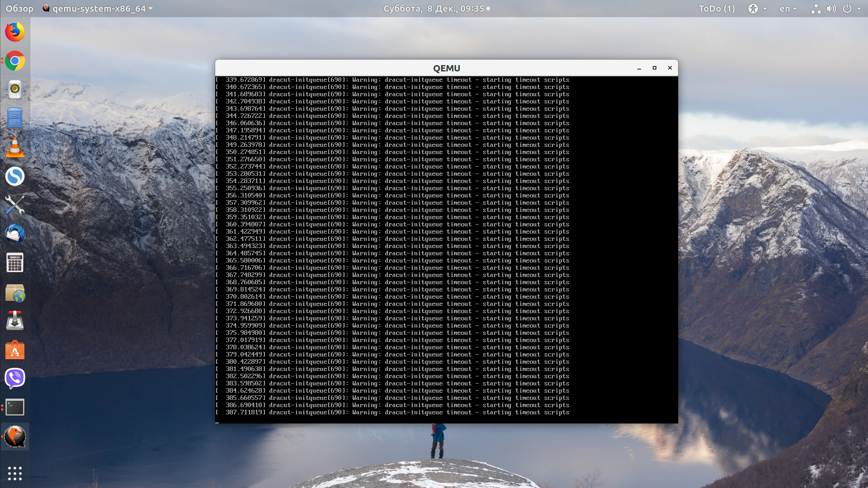Click the log line with timestamp 365.580006
868x488 pixels.
[x=392, y=261]
